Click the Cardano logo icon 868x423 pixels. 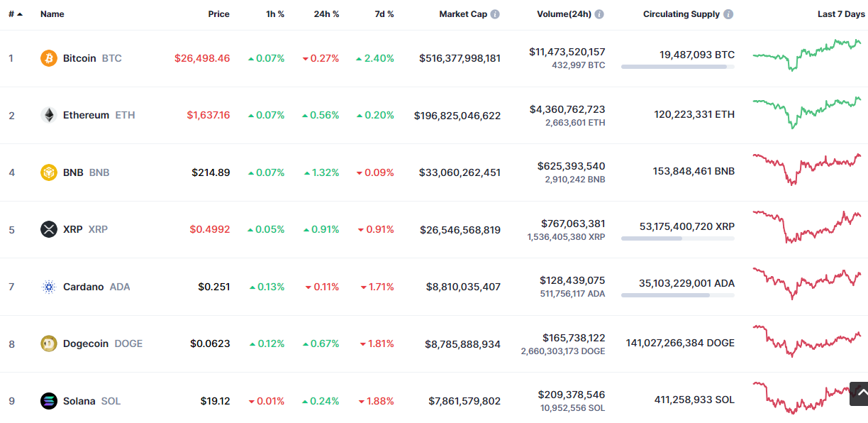[x=49, y=287]
